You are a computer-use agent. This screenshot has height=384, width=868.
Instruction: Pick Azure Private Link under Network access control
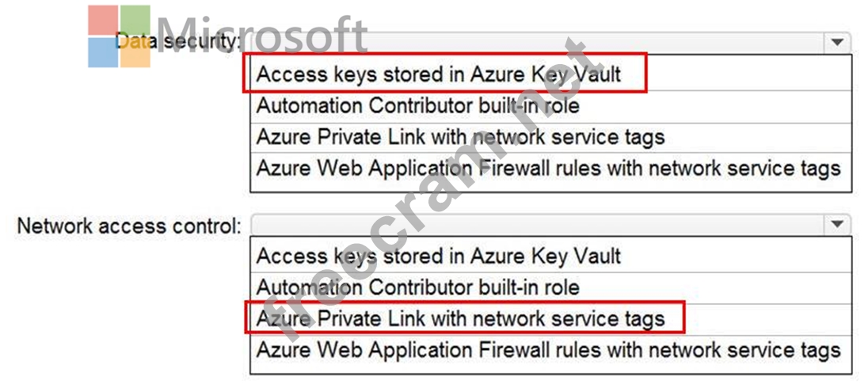click(x=460, y=318)
